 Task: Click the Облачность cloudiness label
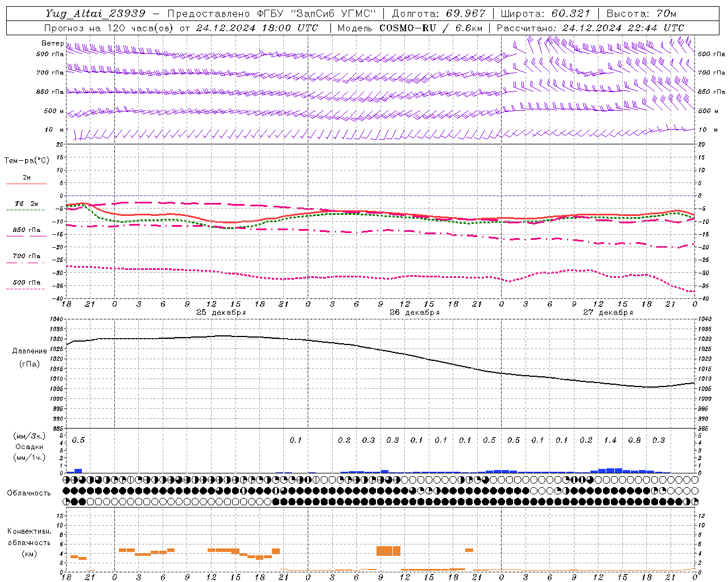[x=29, y=493]
